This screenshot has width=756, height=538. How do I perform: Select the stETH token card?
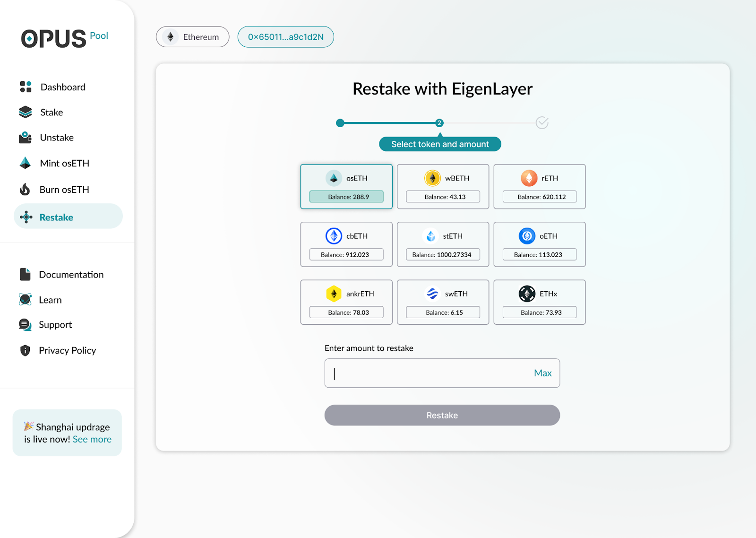point(443,244)
